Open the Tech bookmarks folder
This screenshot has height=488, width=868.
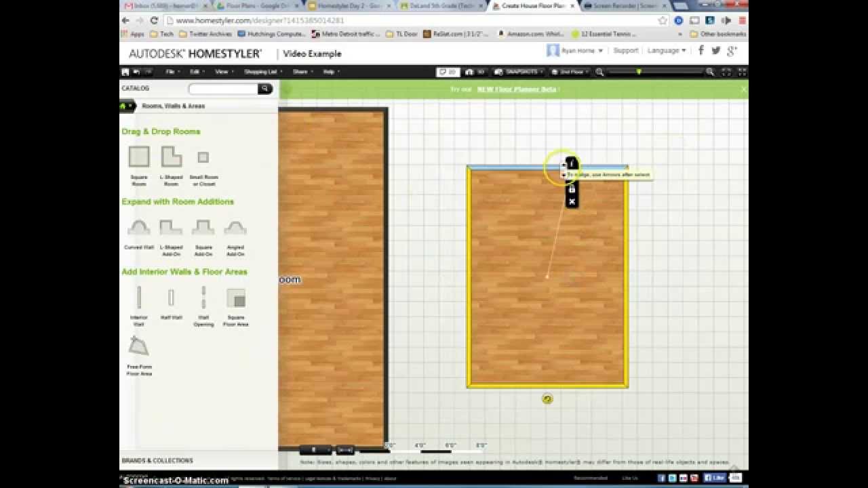pyautogui.click(x=162, y=34)
